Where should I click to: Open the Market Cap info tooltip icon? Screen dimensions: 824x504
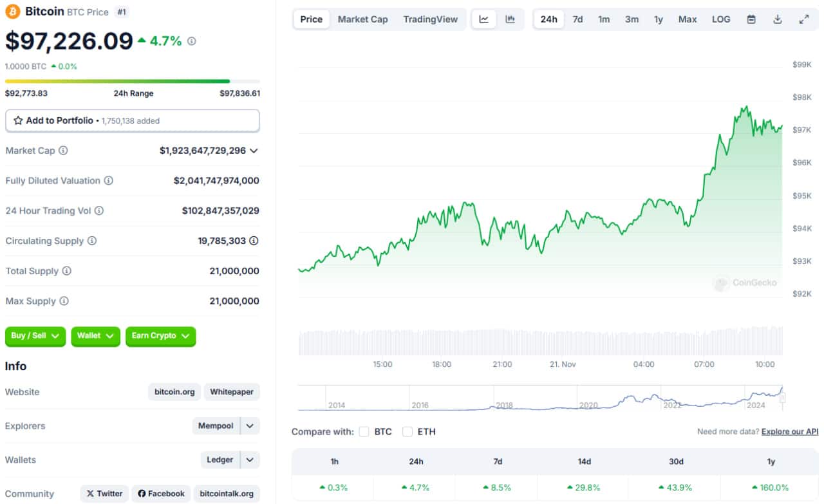coord(63,151)
